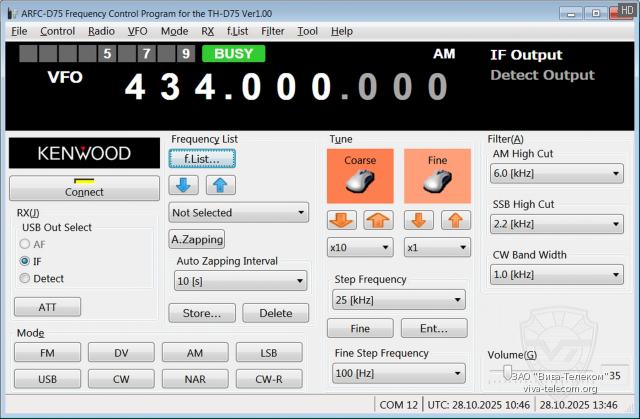Image resolution: width=640 pixels, height=419 pixels.
Task: Click the 434.000.000 frequency display
Action: point(286,86)
